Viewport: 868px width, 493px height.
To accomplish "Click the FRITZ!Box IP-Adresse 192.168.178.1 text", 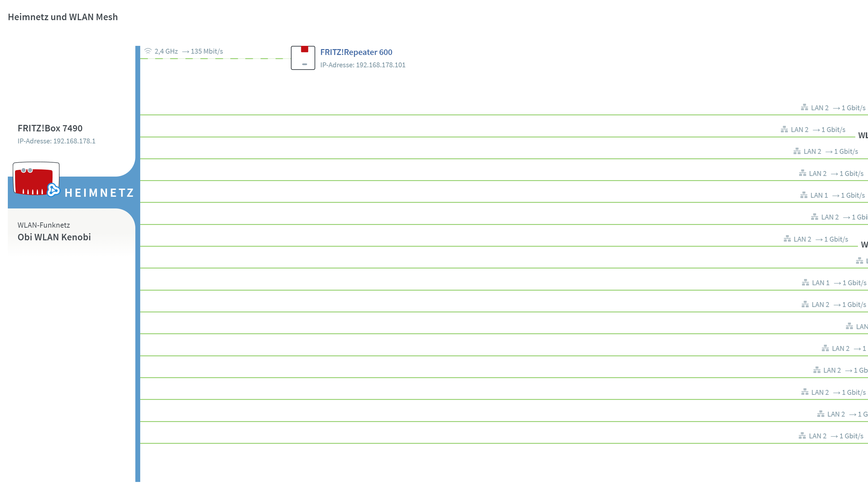I will pyautogui.click(x=57, y=141).
